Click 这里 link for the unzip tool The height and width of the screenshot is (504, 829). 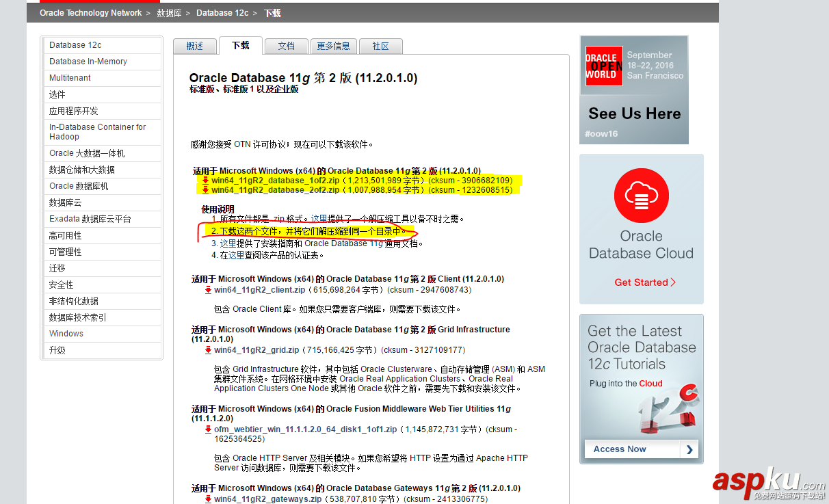319,219
